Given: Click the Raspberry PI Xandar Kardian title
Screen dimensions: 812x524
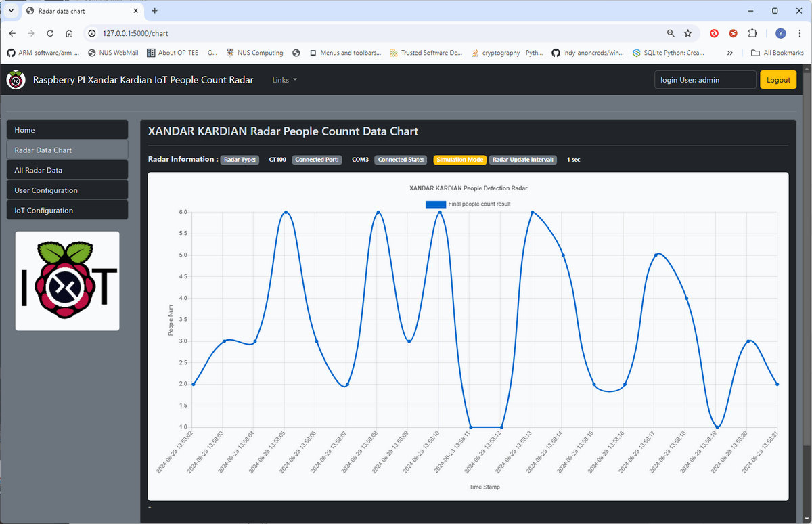Looking at the screenshot, I should tap(143, 80).
